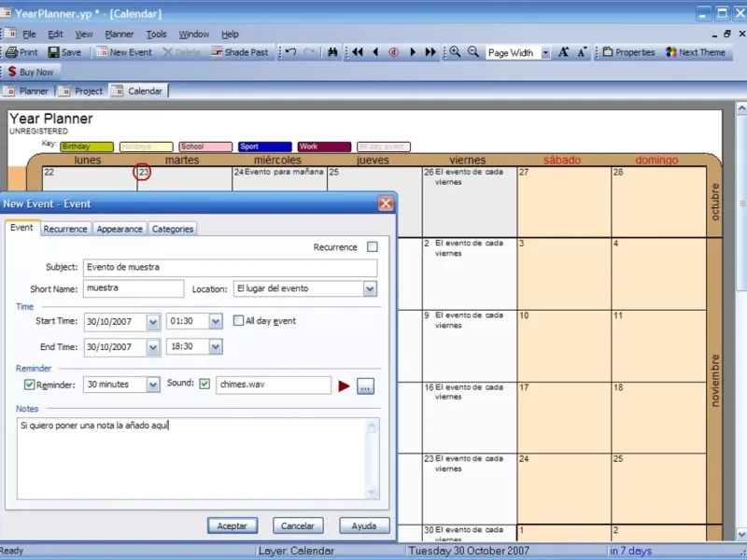The width and height of the screenshot is (747, 560).
Task: Expand the Location dropdown
Action: point(370,288)
